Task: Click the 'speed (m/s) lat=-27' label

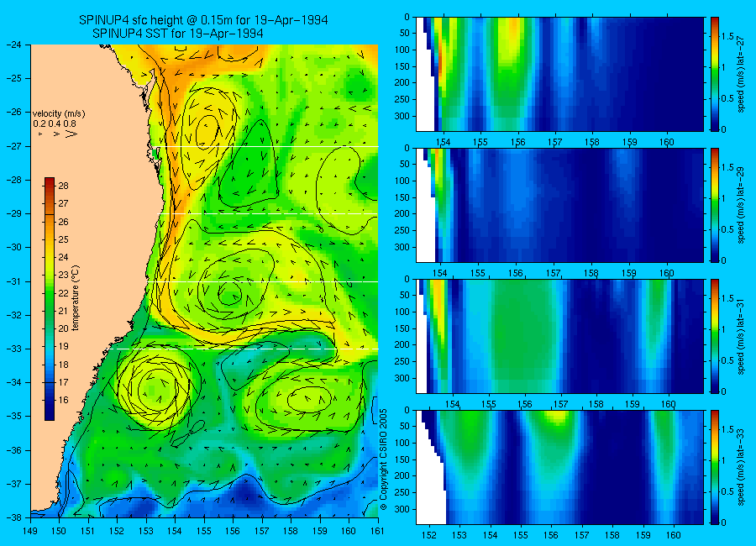Action: pos(742,74)
